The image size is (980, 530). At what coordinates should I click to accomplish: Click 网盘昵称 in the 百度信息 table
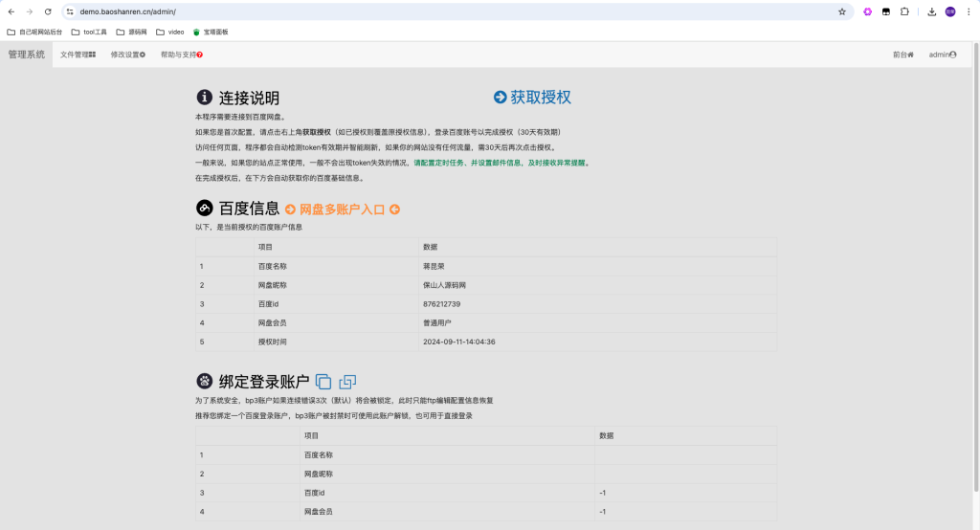273,285
